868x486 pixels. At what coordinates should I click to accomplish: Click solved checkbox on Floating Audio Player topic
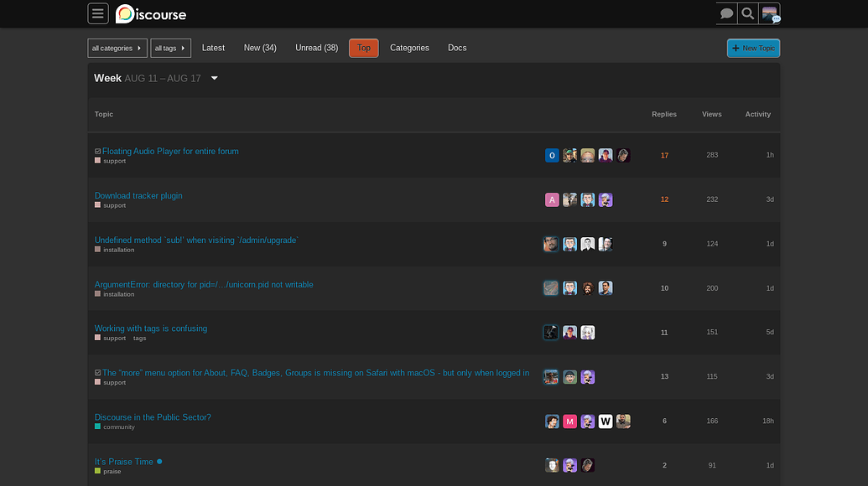(x=98, y=152)
